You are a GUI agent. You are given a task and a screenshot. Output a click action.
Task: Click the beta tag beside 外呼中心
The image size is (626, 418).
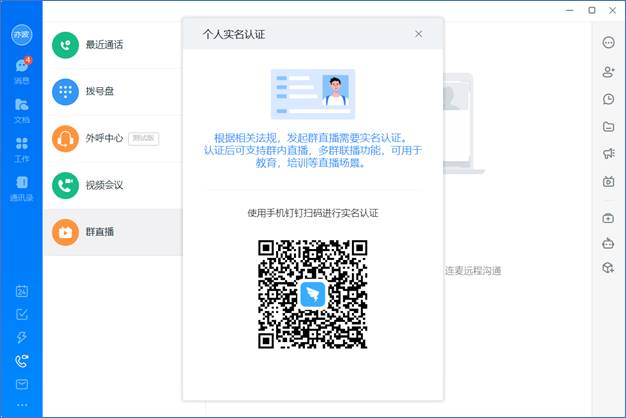click(144, 139)
